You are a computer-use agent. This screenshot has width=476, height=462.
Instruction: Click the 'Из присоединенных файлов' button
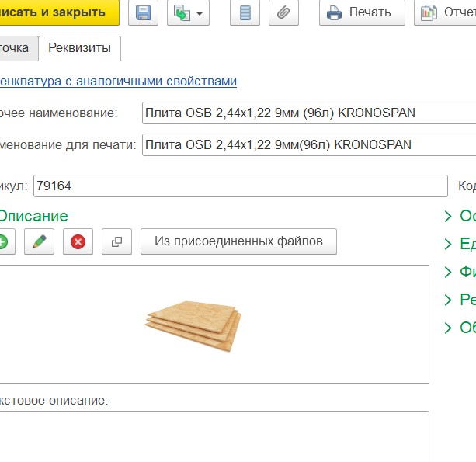(238, 241)
